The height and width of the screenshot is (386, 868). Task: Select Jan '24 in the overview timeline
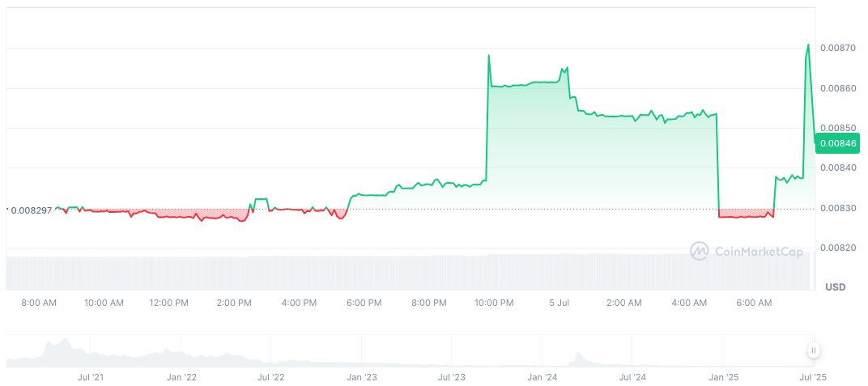541,377
